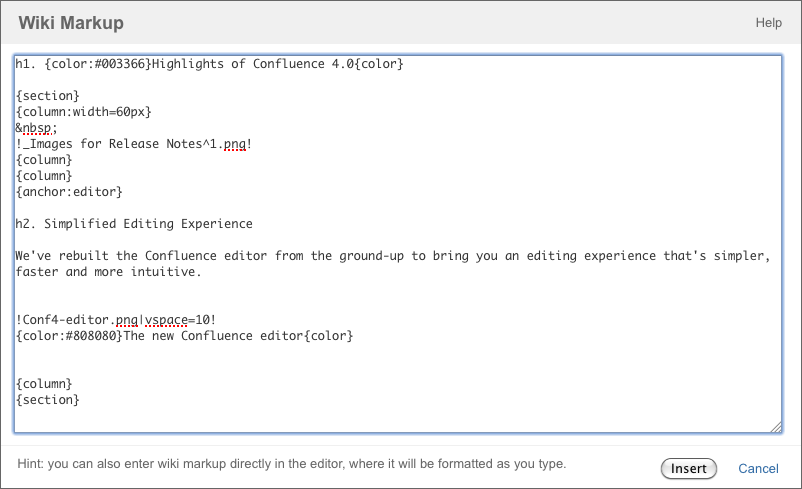Click the {section} opening line
Screen dimensions: 802x489
[x=48, y=96]
